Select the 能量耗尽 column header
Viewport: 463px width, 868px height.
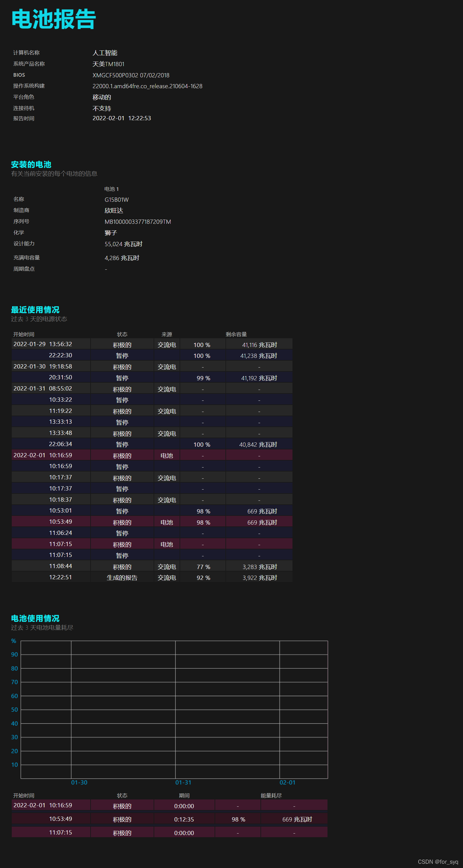click(x=271, y=796)
